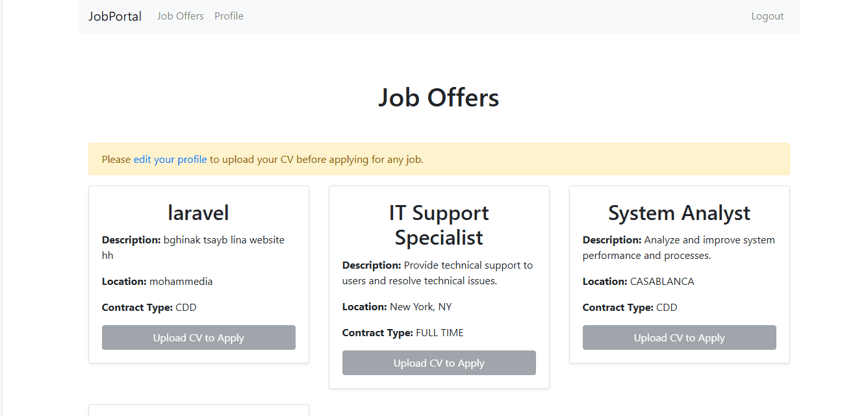Click the System Analyst heading
This screenshot has height=416, width=868.
(x=679, y=213)
